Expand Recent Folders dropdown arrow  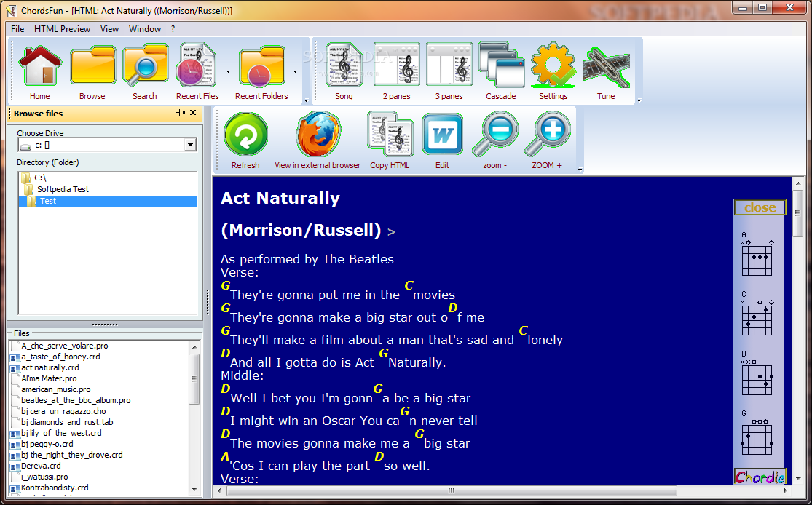point(295,71)
